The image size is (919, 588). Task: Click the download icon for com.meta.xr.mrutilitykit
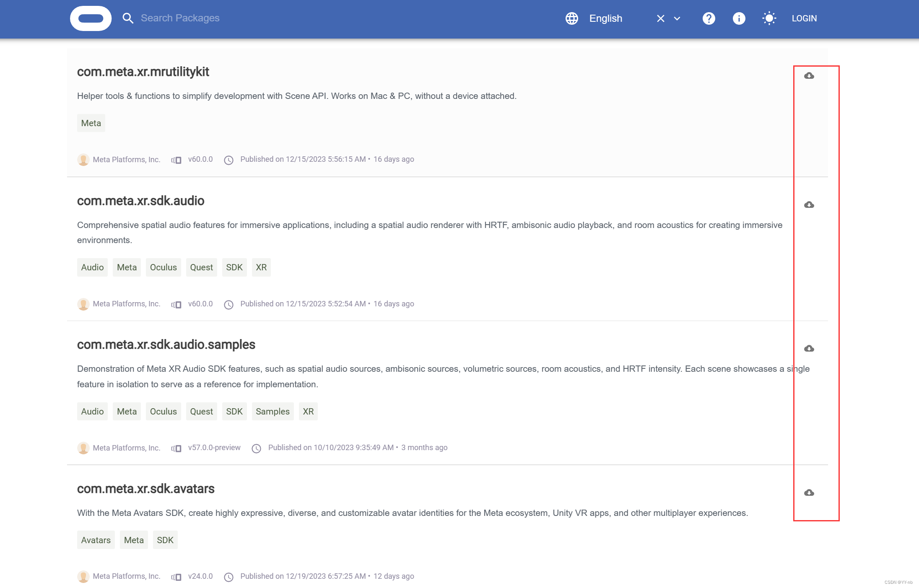809,76
